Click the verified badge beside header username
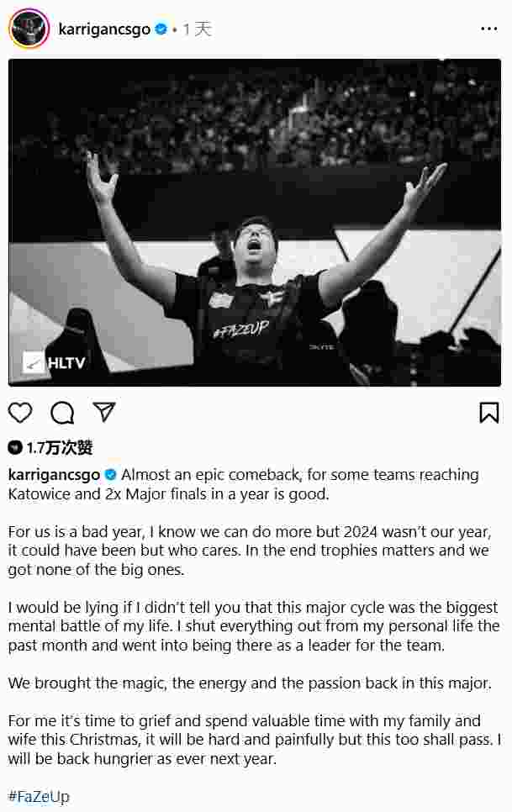Viewport: 512px width, 812px height. (x=161, y=29)
